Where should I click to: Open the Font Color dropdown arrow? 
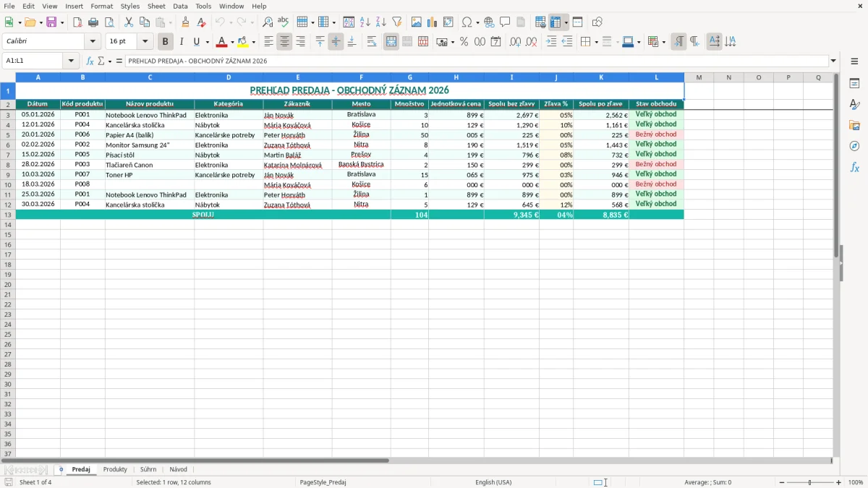232,42
